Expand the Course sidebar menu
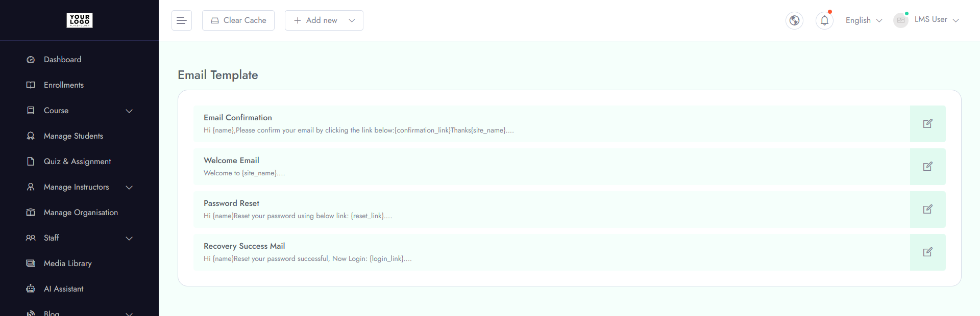This screenshot has width=980, height=316. tap(79, 111)
